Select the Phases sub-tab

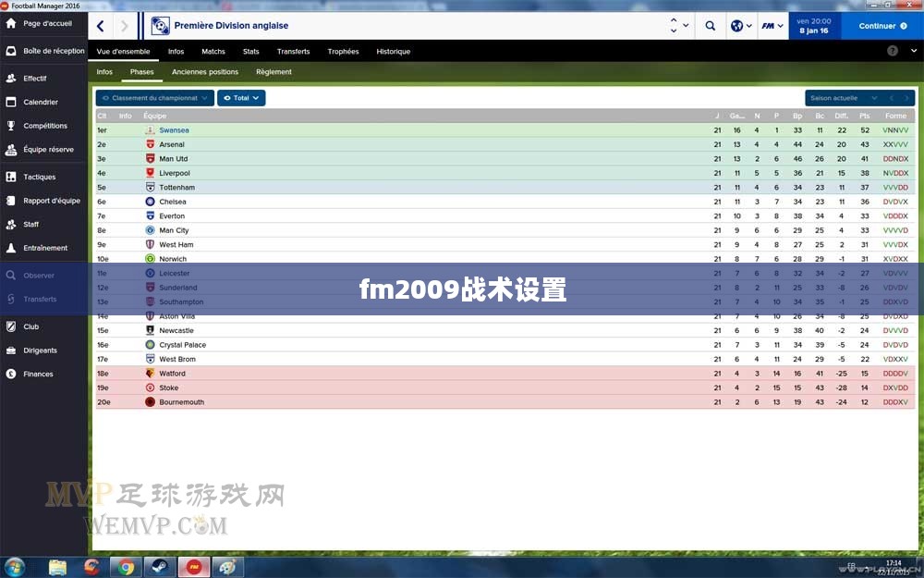pos(142,72)
